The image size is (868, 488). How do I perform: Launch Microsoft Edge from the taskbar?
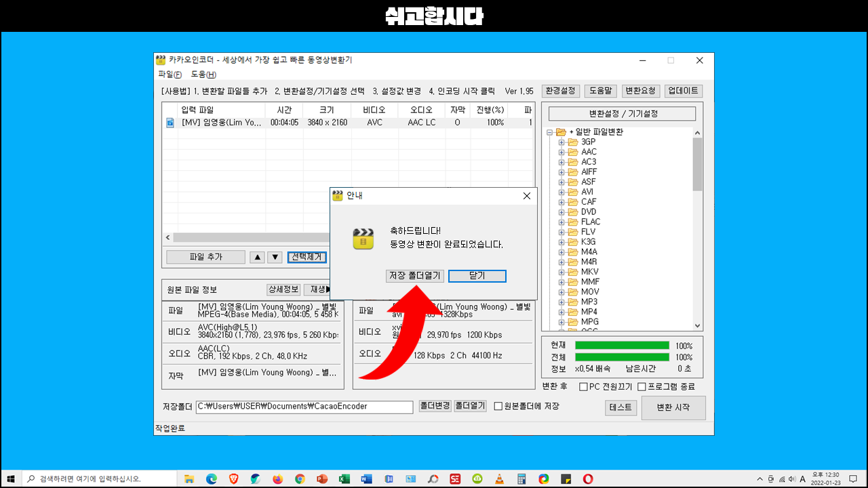[x=211, y=479]
